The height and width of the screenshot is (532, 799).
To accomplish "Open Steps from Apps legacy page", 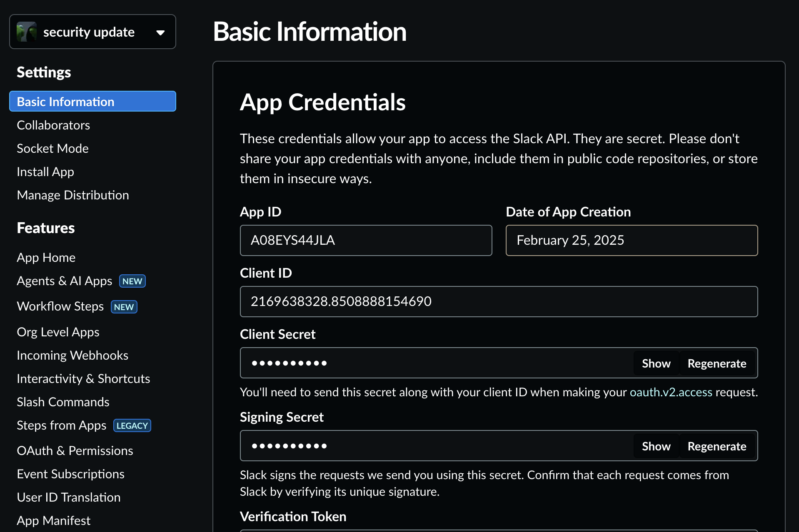I will (62, 425).
